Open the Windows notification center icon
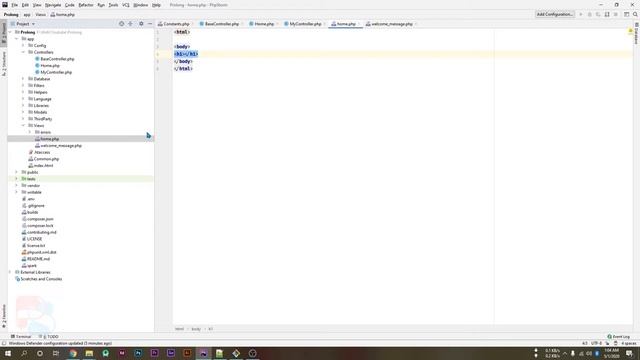 630,353
